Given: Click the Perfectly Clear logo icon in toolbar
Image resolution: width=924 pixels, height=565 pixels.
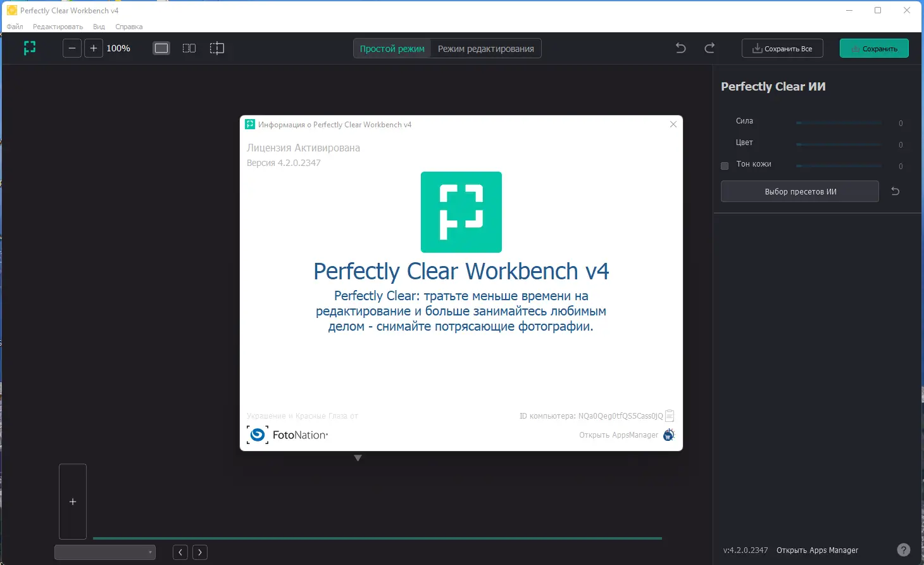Looking at the screenshot, I should click(x=29, y=48).
